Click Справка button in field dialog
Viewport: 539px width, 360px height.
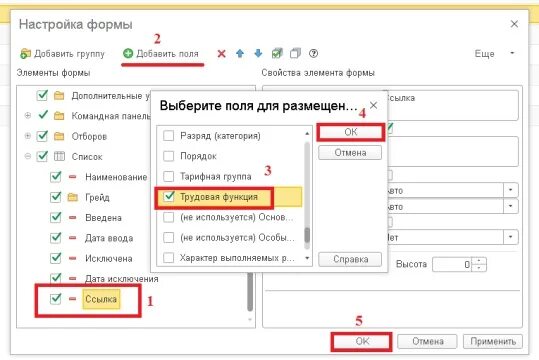point(350,259)
